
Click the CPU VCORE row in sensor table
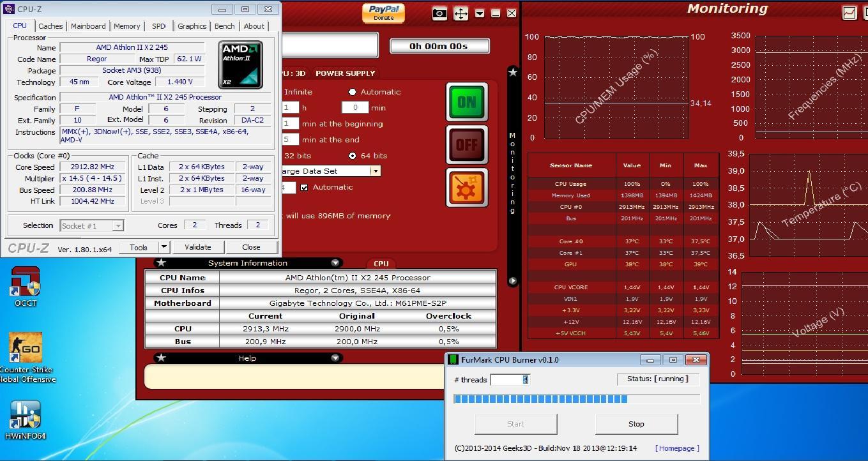(x=623, y=287)
